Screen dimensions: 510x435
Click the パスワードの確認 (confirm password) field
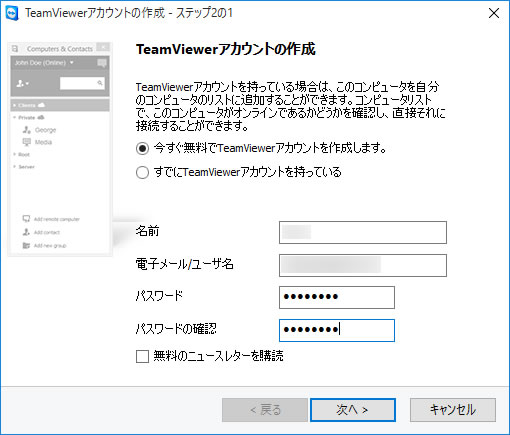(337, 330)
